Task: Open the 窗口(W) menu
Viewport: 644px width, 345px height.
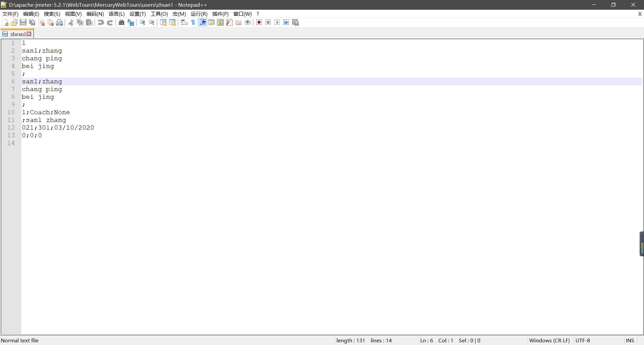Action: 243,14
